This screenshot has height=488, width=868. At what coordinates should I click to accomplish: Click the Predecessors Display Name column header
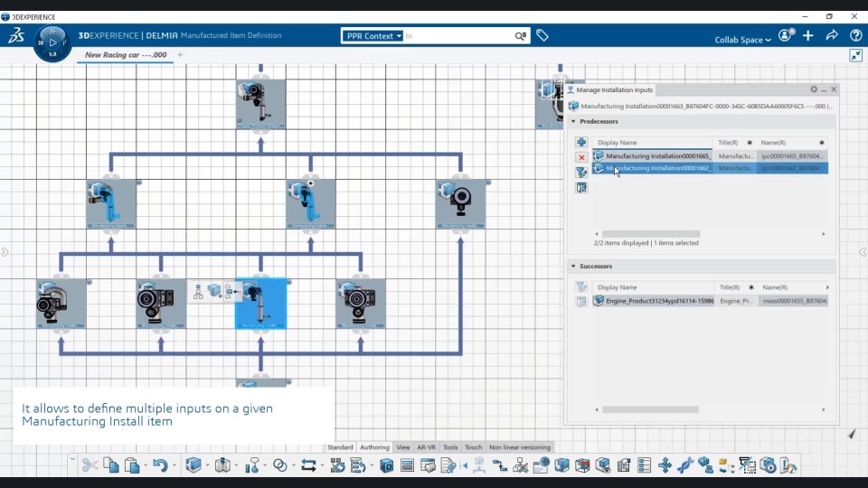(x=652, y=143)
